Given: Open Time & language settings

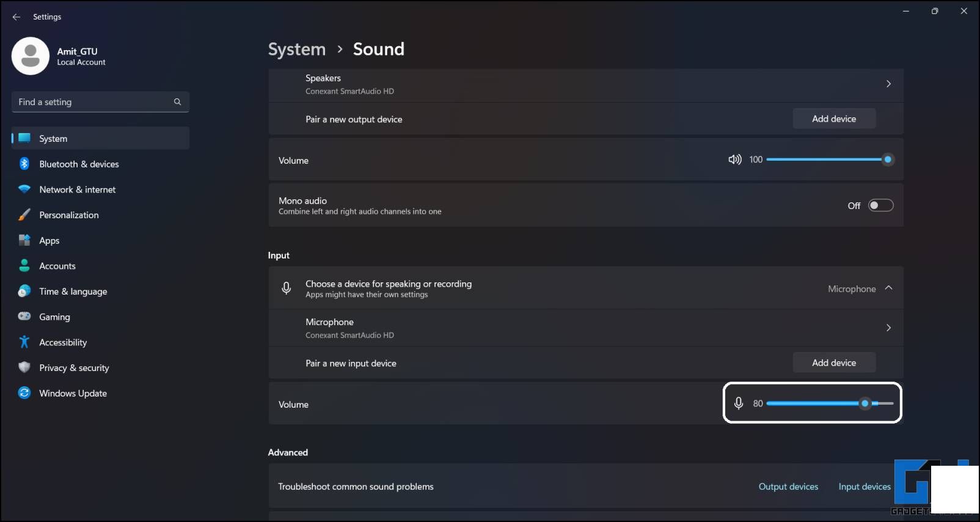Looking at the screenshot, I should pos(100,292).
